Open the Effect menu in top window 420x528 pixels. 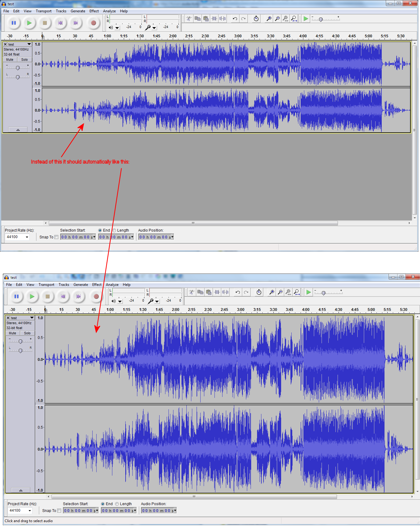(x=94, y=11)
